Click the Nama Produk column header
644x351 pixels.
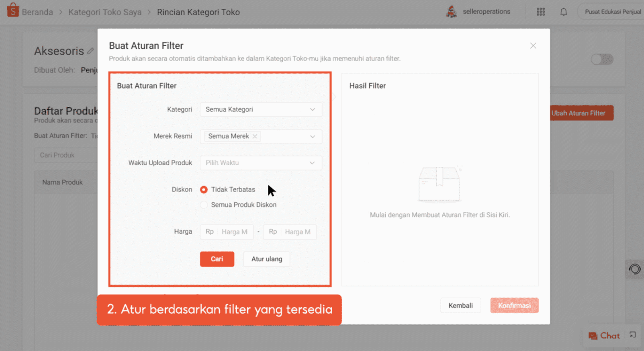point(62,182)
